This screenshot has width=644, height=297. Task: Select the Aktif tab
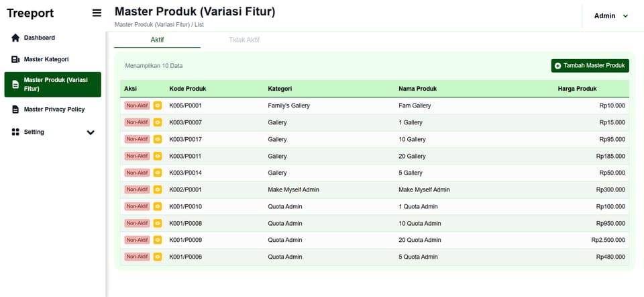click(x=157, y=40)
